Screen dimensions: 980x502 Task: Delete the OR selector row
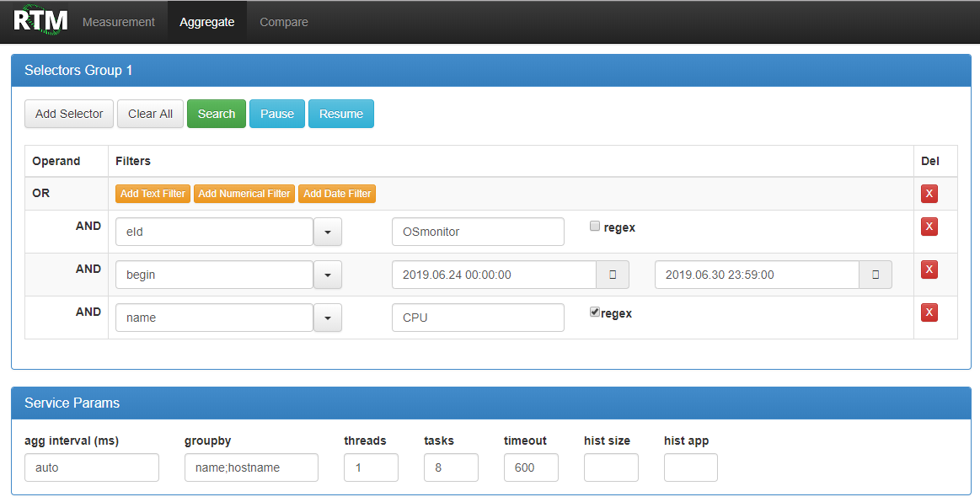[929, 194]
